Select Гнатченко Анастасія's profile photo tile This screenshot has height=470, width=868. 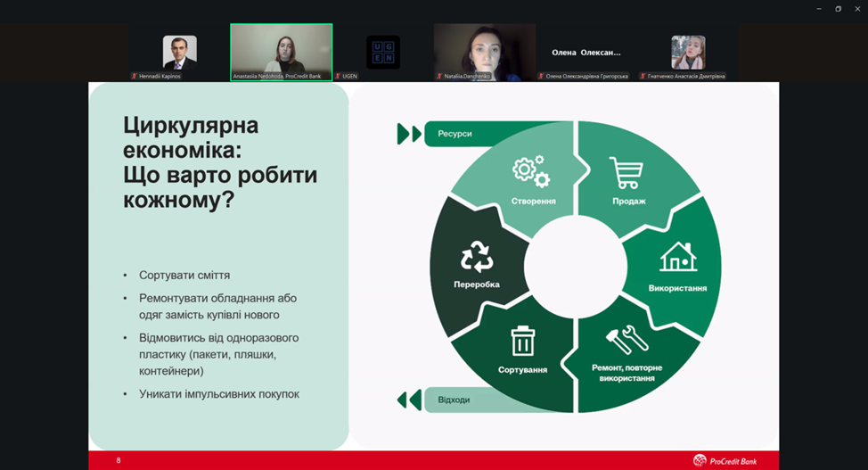(688, 52)
